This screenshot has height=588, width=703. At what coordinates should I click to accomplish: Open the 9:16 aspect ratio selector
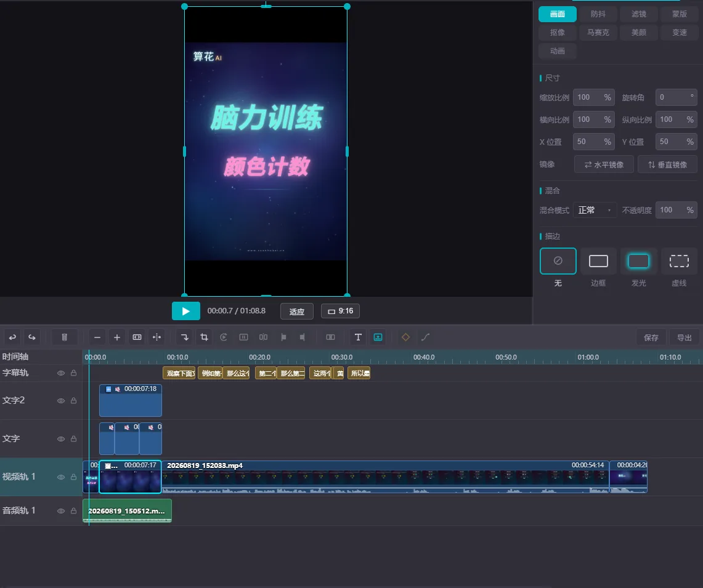(x=340, y=311)
